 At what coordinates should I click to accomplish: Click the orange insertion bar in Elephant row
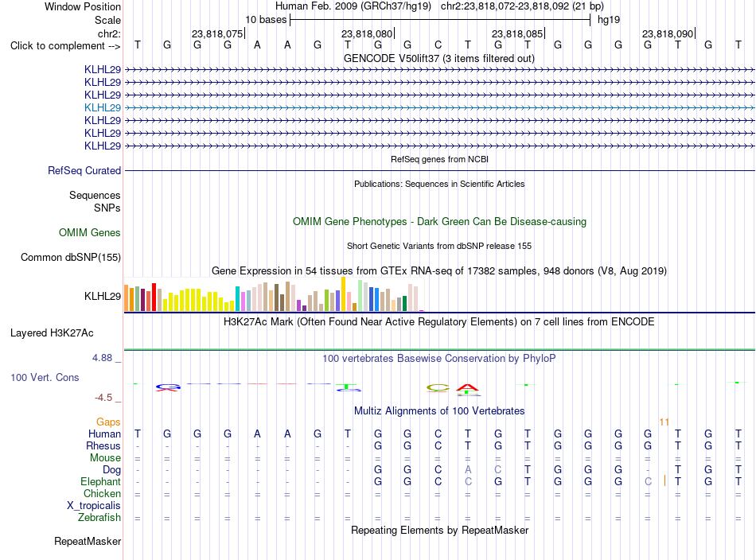[x=664, y=480]
